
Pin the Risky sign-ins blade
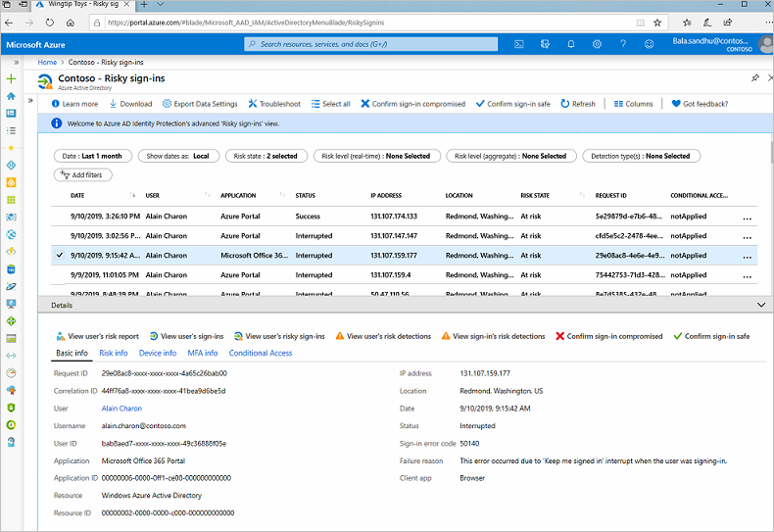[754, 78]
